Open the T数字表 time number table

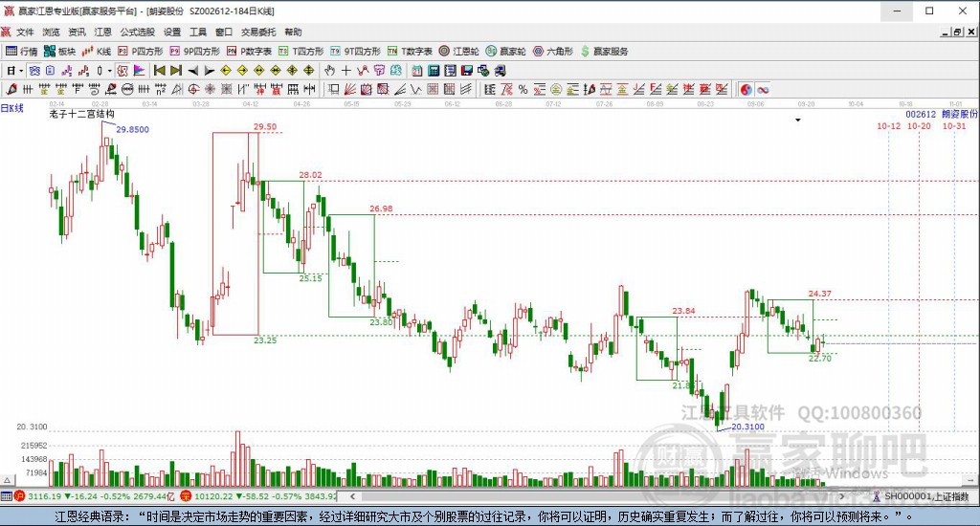pyautogui.click(x=410, y=52)
